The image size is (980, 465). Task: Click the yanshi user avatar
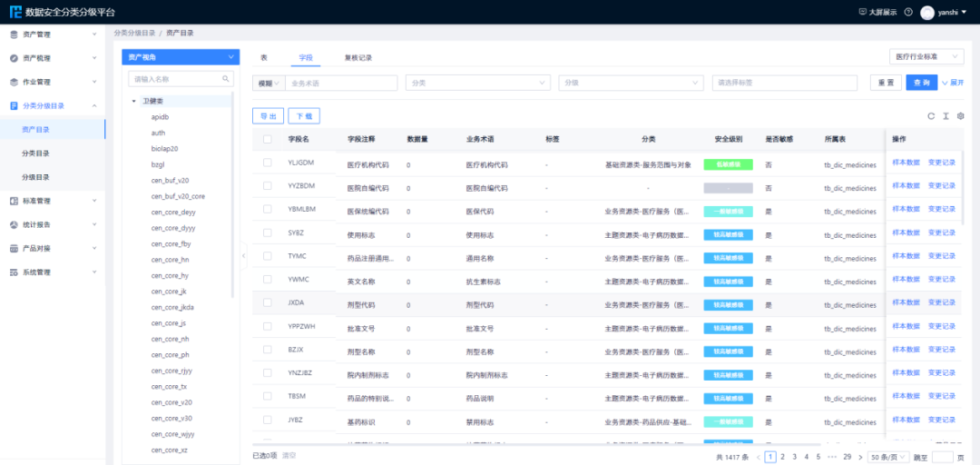click(x=927, y=13)
